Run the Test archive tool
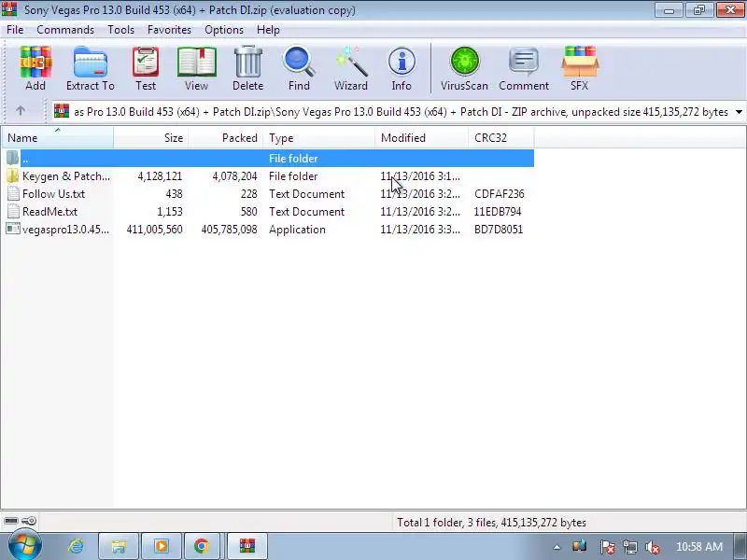 (146, 62)
